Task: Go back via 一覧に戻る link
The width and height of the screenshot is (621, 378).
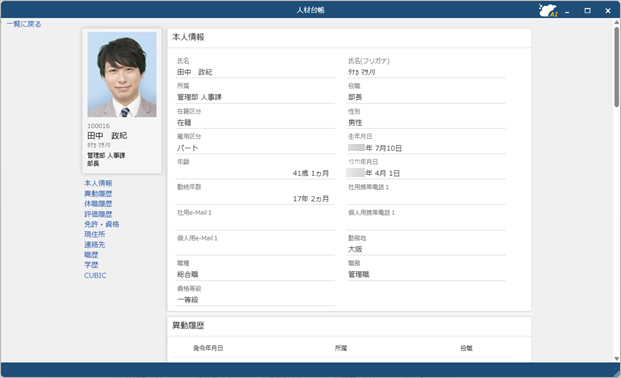Action: [24, 24]
